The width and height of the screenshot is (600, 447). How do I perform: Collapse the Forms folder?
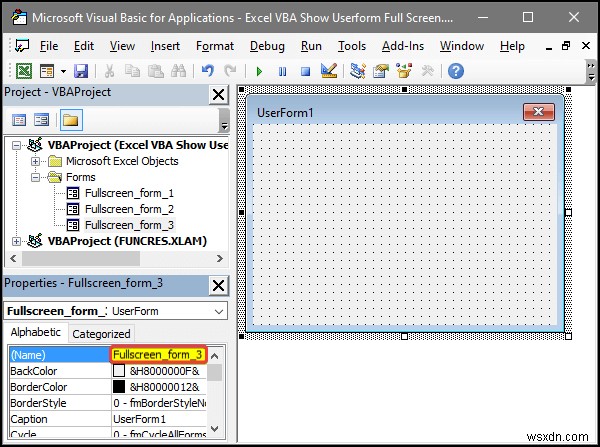pyautogui.click(x=35, y=178)
